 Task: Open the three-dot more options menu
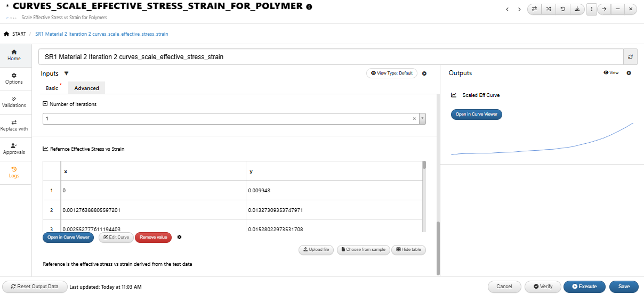point(592,9)
